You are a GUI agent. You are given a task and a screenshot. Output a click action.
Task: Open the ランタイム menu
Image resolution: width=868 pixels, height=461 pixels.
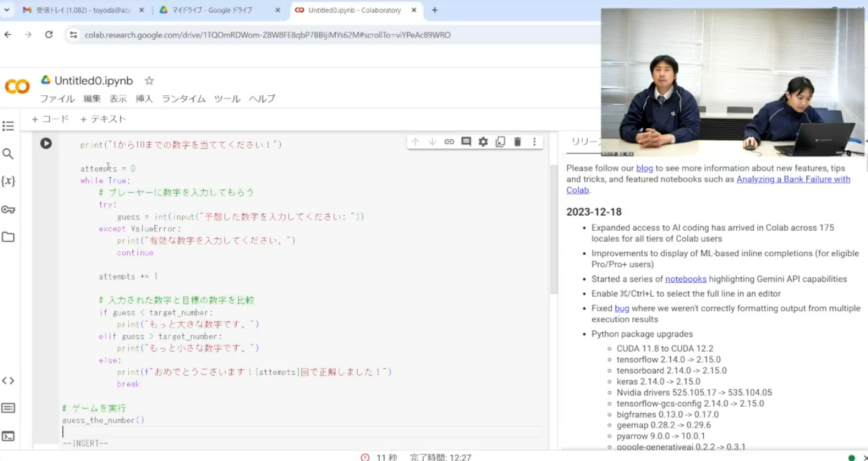[x=183, y=99]
